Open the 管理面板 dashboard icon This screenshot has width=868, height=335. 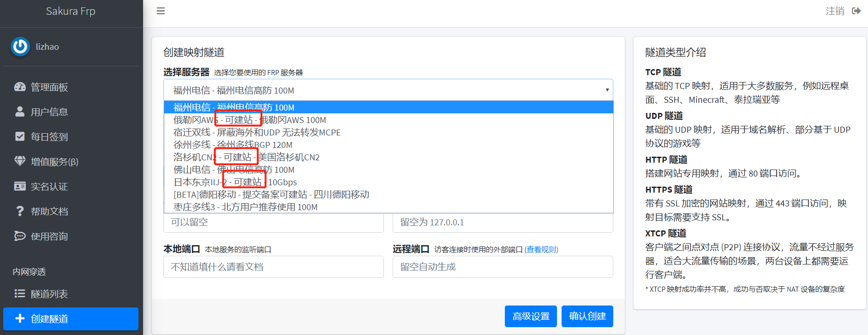click(x=20, y=87)
